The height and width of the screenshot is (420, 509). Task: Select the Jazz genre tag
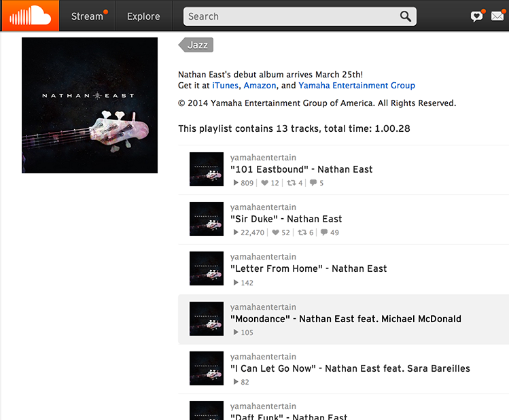point(196,45)
